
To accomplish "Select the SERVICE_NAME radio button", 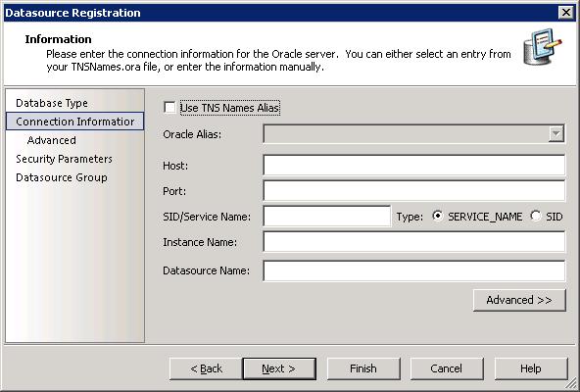I will [x=437, y=217].
